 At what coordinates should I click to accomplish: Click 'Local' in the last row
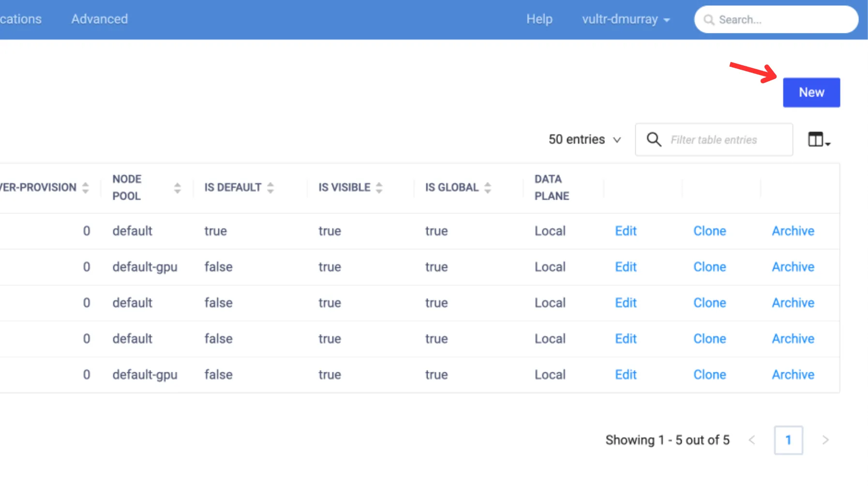point(550,374)
